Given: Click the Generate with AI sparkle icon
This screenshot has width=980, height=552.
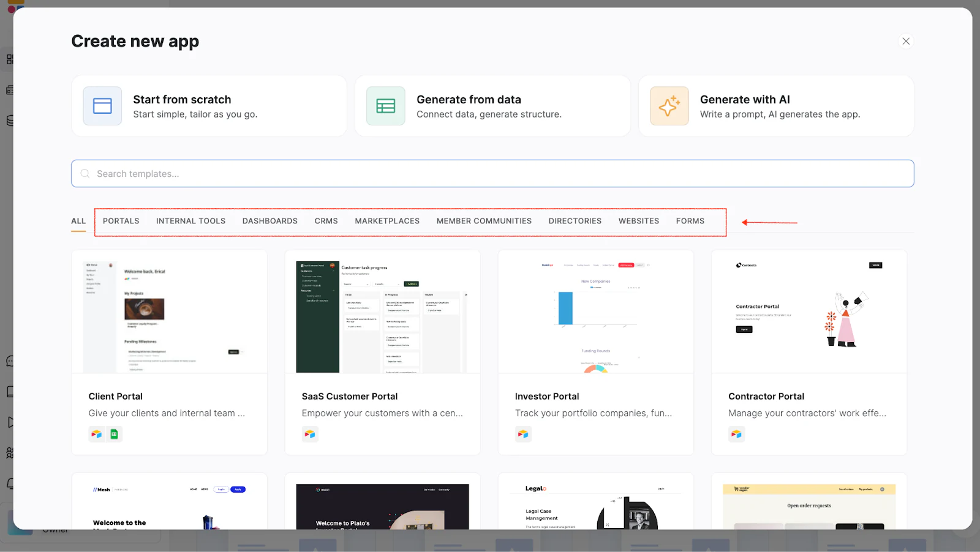Looking at the screenshot, I should click(669, 106).
